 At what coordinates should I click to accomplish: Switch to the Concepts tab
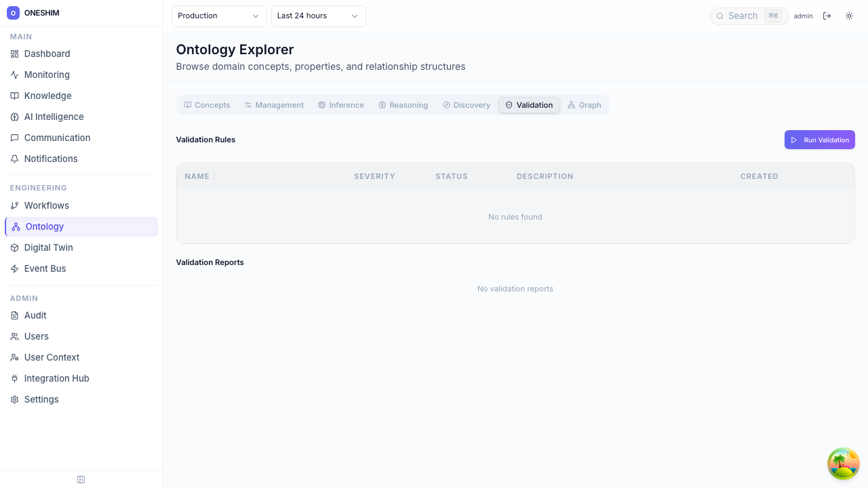coord(207,105)
